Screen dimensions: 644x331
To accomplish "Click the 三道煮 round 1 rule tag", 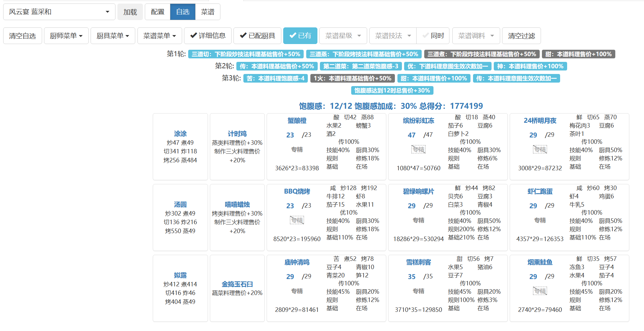I will click(482, 54).
